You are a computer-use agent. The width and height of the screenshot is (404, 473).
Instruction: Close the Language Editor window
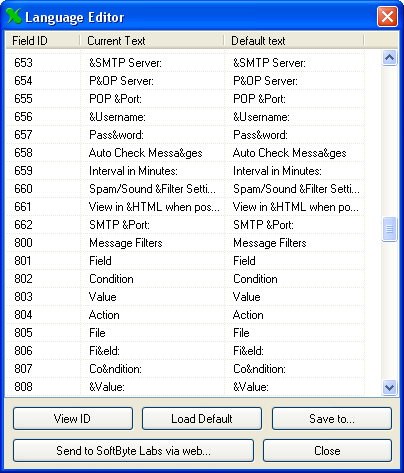(387, 16)
